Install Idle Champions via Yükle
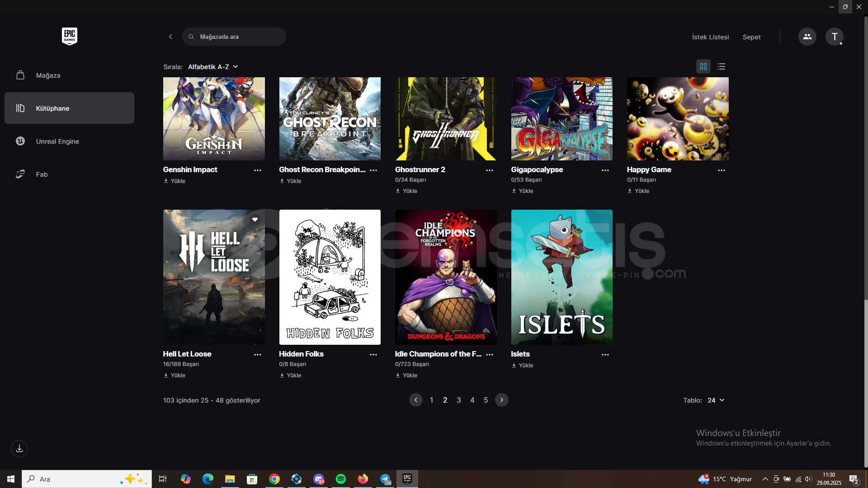868x488 pixels. (x=406, y=375)
